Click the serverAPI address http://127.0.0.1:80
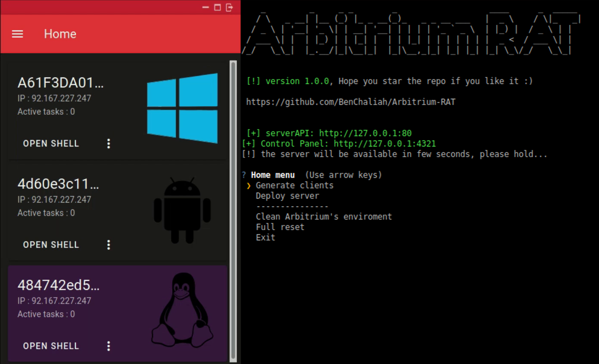The height and width of the screenshot is (364, 599). coord(365,133)
